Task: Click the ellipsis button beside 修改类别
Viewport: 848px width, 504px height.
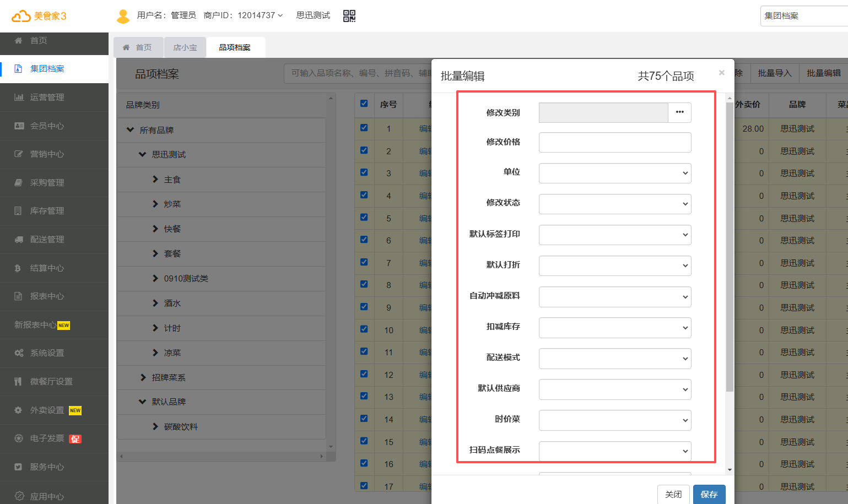Action: [x=679, y=112]
